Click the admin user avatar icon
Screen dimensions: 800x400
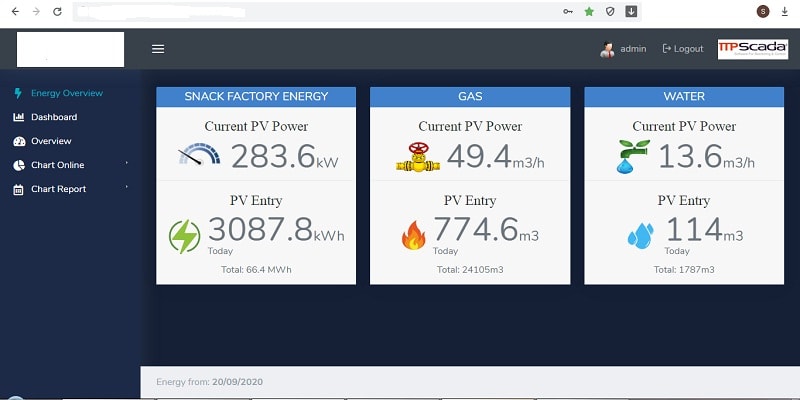click(606, 49)
